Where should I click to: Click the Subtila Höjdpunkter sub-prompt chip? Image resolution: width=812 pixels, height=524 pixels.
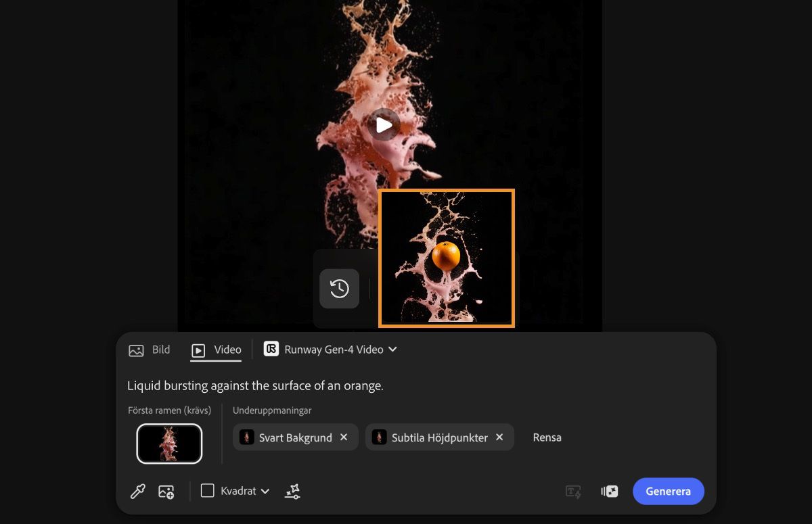pyautogui.click(x=440, y=437)
